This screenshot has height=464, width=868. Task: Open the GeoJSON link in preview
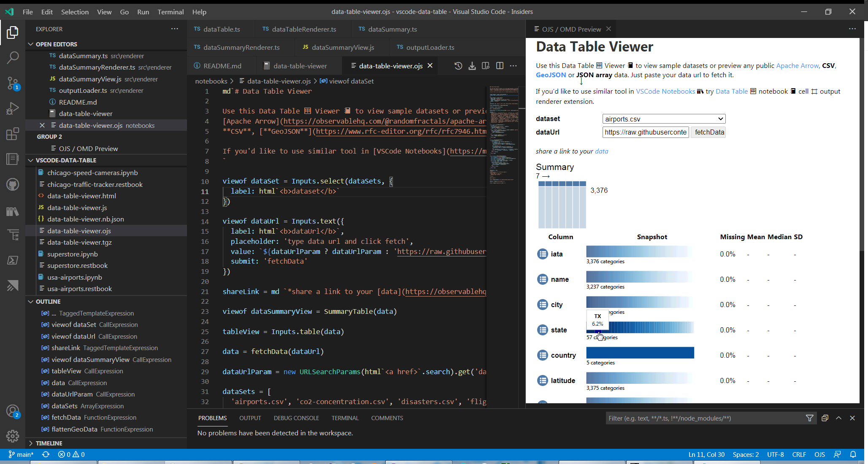pos(551,75)
